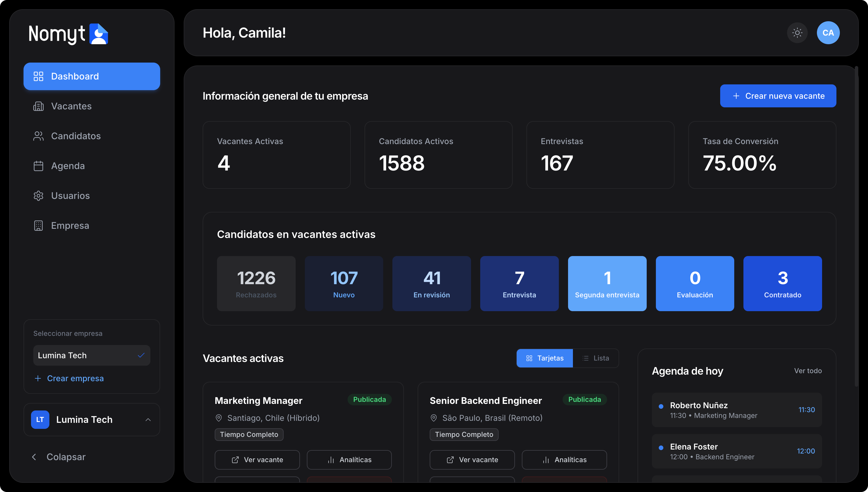Open the Empresa section

[x=70, y=225]
